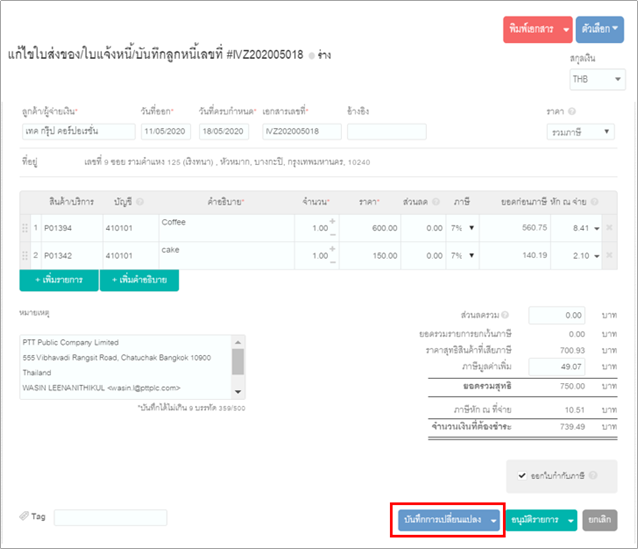Increase quantity of cake row

point(332,249)
